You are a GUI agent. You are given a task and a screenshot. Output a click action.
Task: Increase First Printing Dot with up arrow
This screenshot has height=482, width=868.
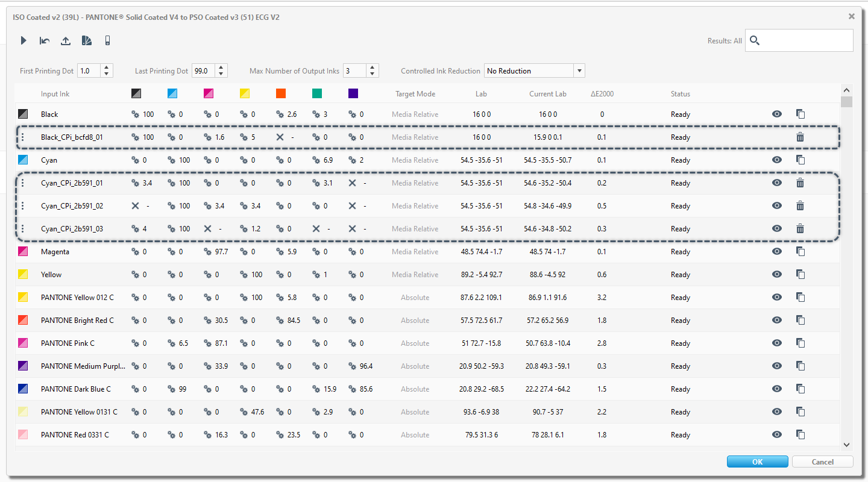tap(107, 67)
